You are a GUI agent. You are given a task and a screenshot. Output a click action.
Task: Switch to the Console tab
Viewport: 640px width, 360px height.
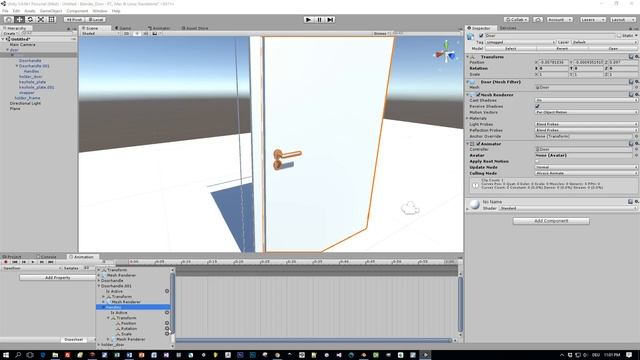pyautogui.click(x=46, y=257)
